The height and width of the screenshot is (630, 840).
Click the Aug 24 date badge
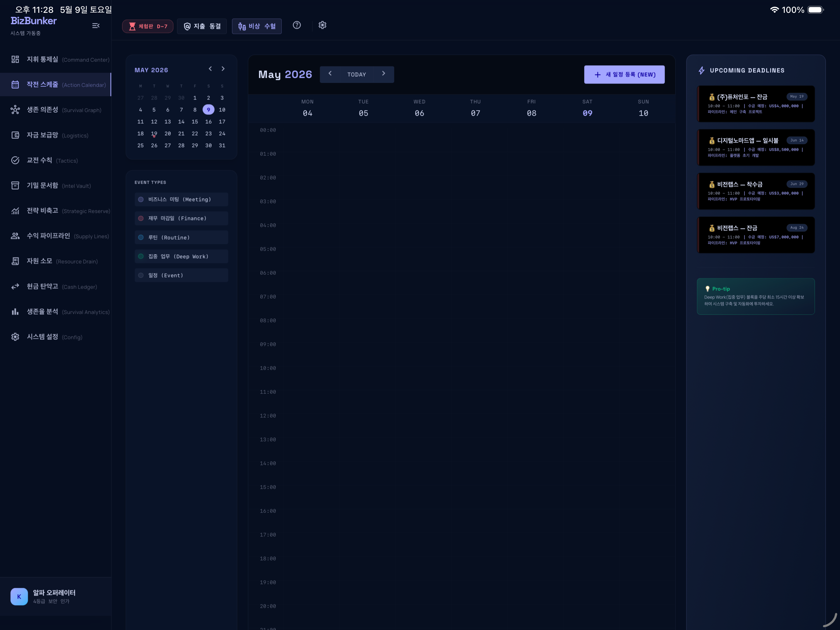797,227
